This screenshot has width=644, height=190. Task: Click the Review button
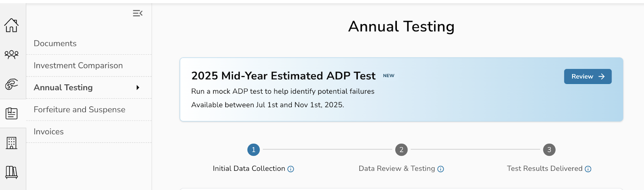click(588, 76)
